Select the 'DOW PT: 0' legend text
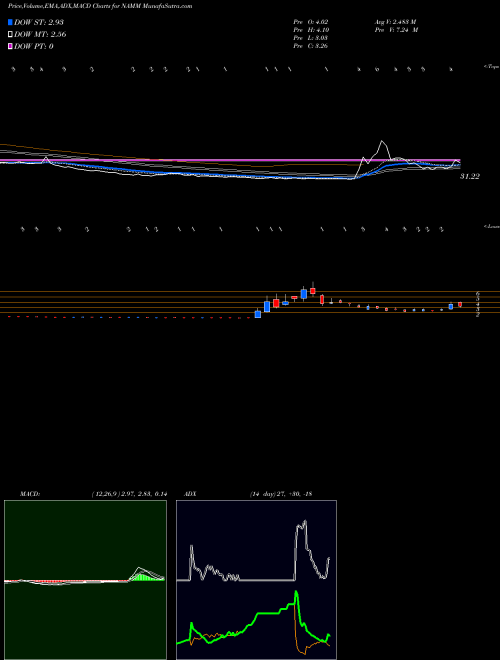 click(x=34, y=46)
